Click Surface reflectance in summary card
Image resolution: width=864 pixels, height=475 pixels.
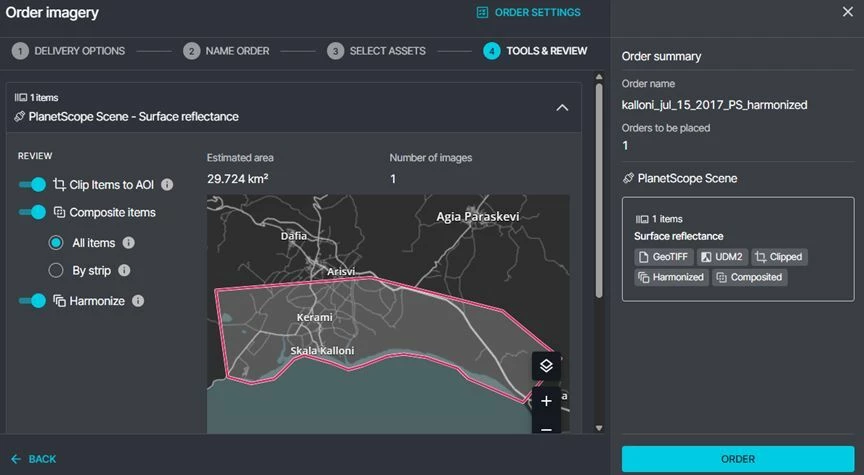678,236
